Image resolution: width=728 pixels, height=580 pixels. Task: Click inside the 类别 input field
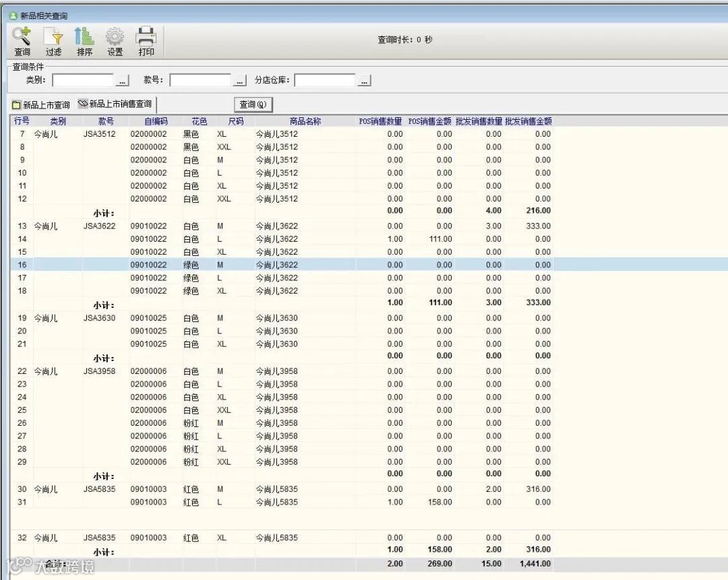[x=82, y=81]
